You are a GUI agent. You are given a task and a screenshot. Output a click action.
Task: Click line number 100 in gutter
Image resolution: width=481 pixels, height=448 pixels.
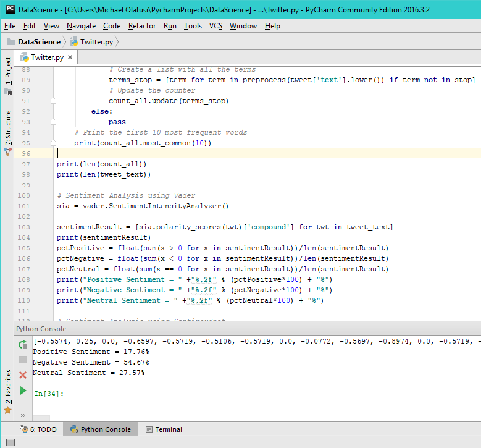(24, 196)
